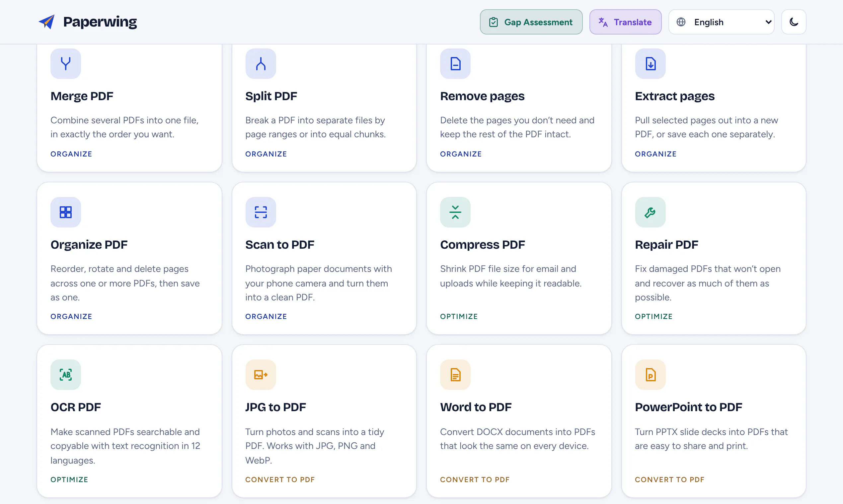
Task: Click the globe icon in language selector
Action: click(681, 22)
